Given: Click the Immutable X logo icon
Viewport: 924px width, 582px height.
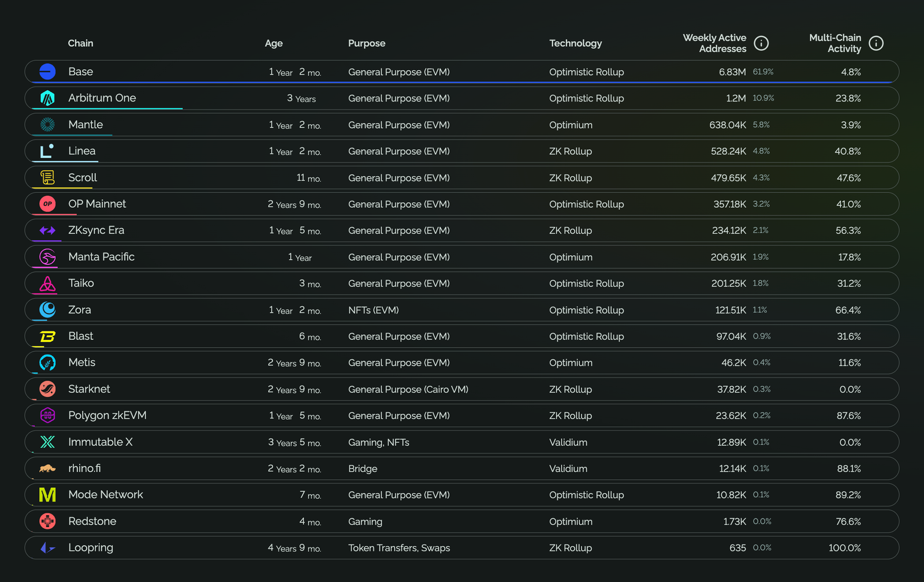Looking at the screenshot, I should [x=47, y=442].
